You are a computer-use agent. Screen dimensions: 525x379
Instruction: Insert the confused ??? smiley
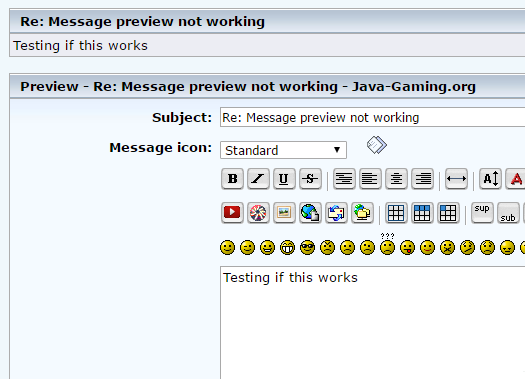click(x=387, y=244)
